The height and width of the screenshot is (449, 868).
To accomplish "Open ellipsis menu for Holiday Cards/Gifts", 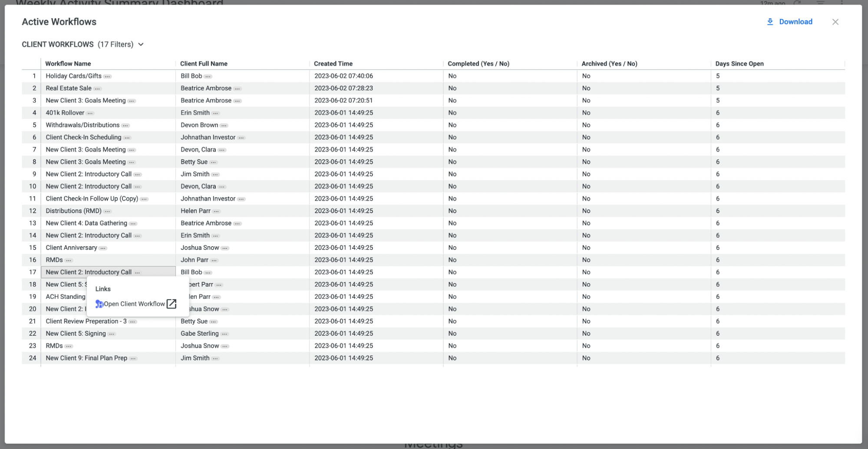I will 107,76.
